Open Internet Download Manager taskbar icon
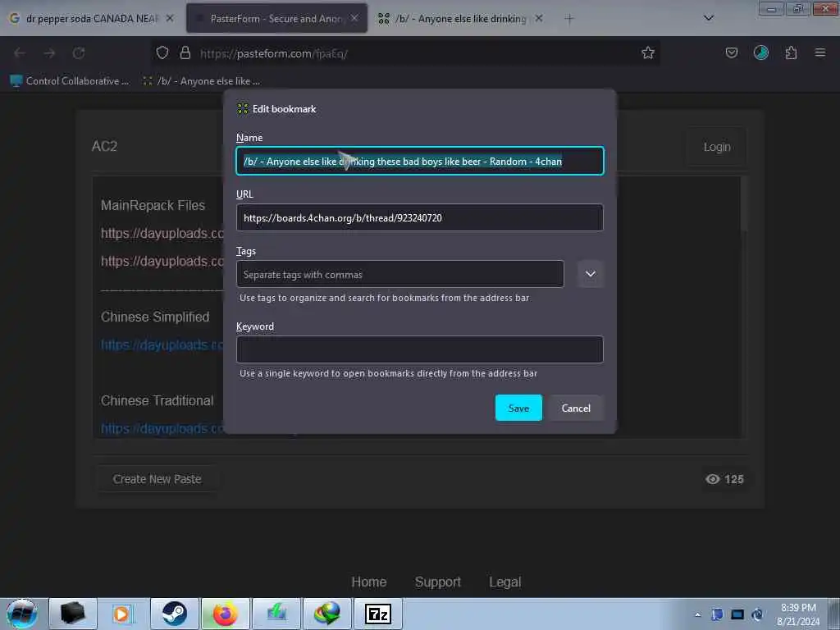Viewport: 840px width, 630px height. pos(326,614)
